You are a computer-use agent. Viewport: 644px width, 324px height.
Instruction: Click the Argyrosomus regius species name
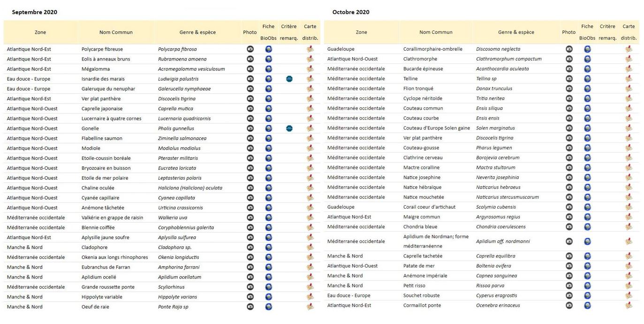point(498,217)
